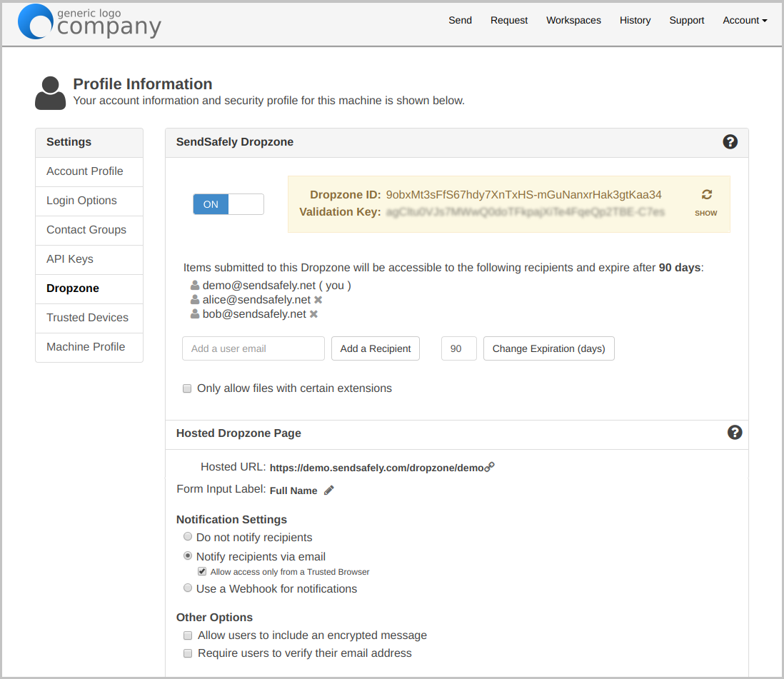Open Support in top navigation

pos(686,21)
